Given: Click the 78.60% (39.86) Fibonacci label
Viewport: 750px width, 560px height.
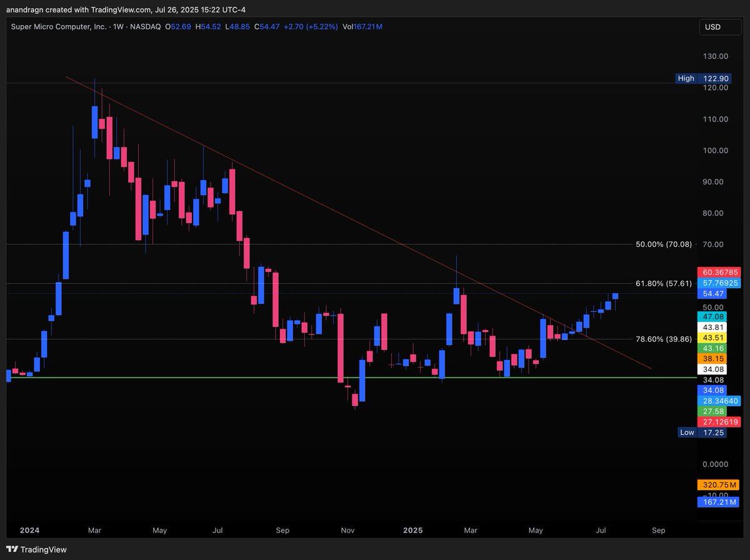Looking at the screenshot, I should coord(664,339).
